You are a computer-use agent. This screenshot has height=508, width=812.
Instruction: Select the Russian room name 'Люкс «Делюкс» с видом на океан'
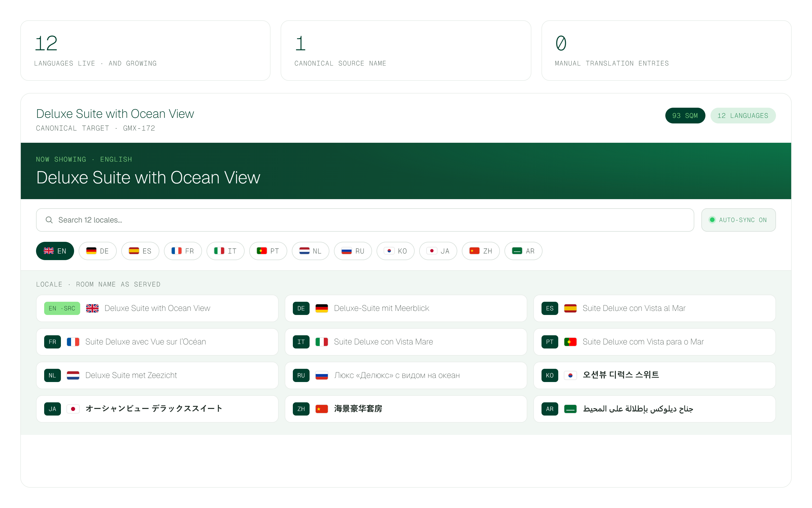point(397,375)
